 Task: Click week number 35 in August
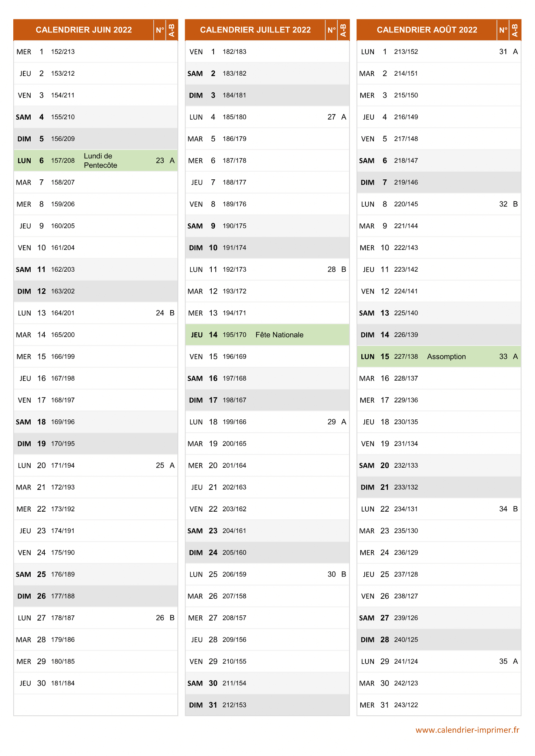coord(503,661)
